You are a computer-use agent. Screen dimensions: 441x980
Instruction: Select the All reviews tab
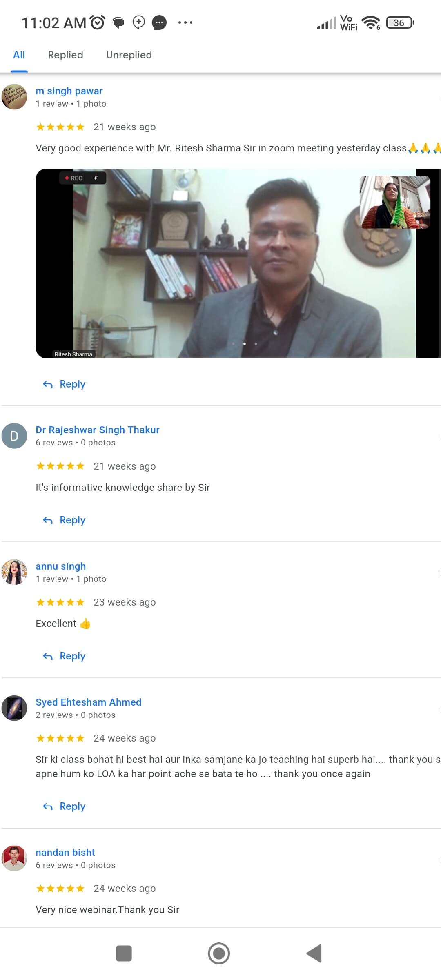19,55
